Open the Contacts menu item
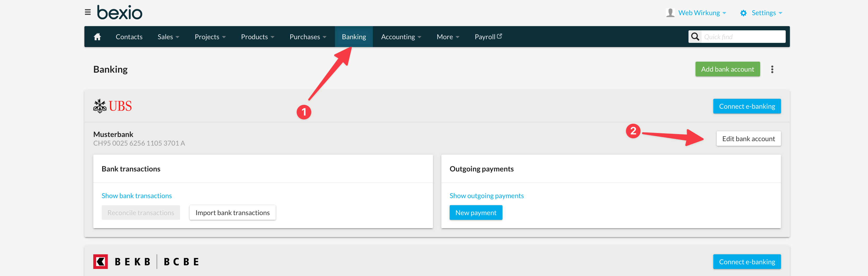The width and height of the screenshot is (868, 276). click(x=129, y=37)
